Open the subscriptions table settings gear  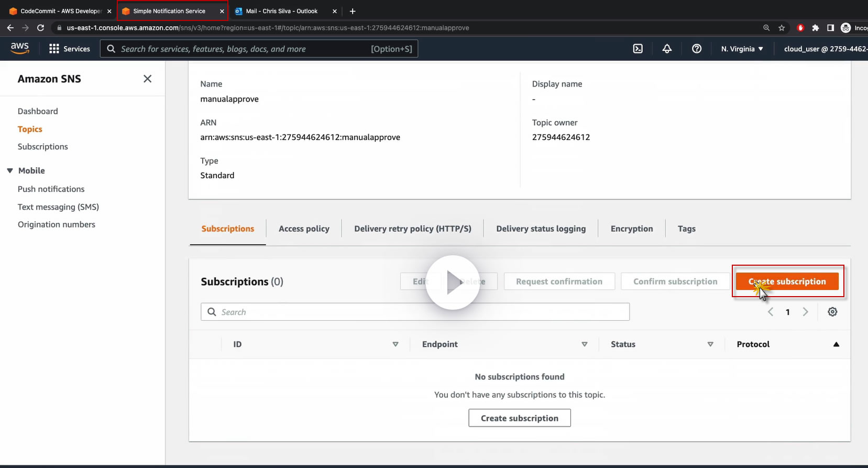[x=832, y=312]
